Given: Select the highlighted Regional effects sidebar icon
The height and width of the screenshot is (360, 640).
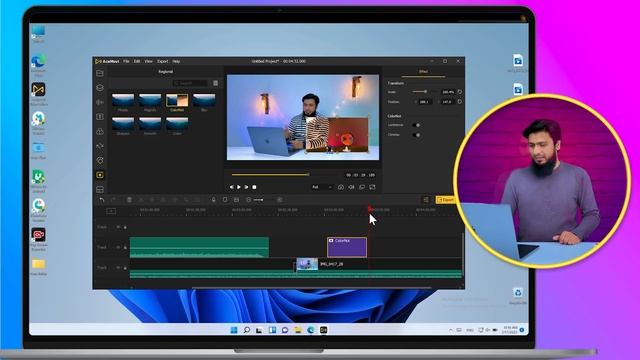Looking at the screenshot, I should [x=100, y=175].
